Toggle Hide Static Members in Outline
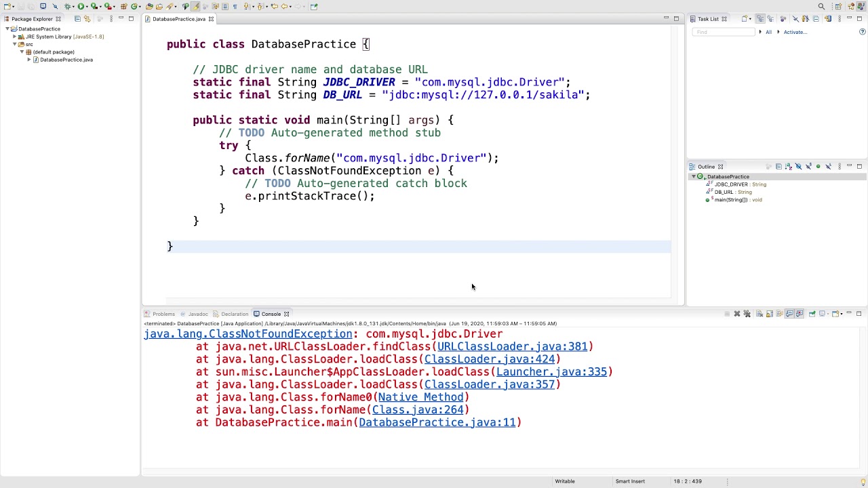868x488 pixels. (808, 167)
